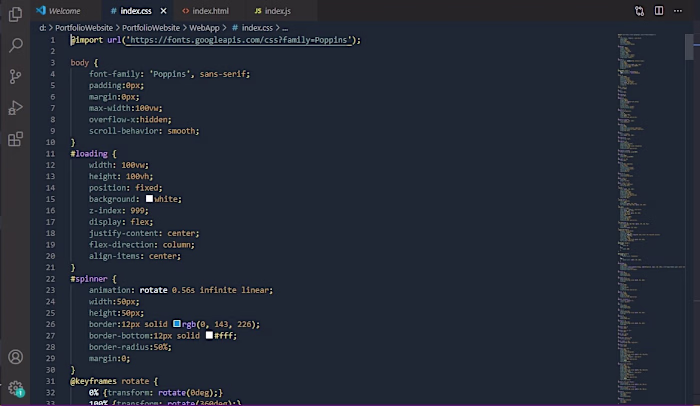This screenshot has height=406, width=700.
Task: Open the index.css breadcrumb item
Action: click(252, 28)
